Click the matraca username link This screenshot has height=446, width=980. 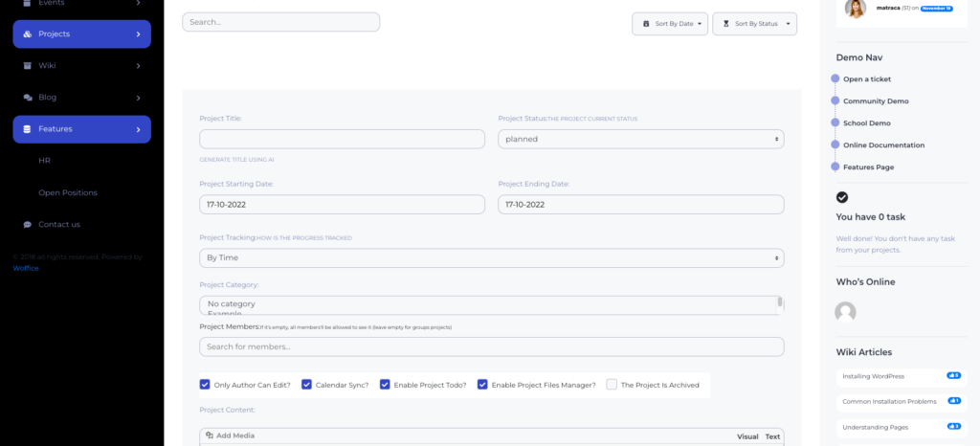(x=888, y=8)
